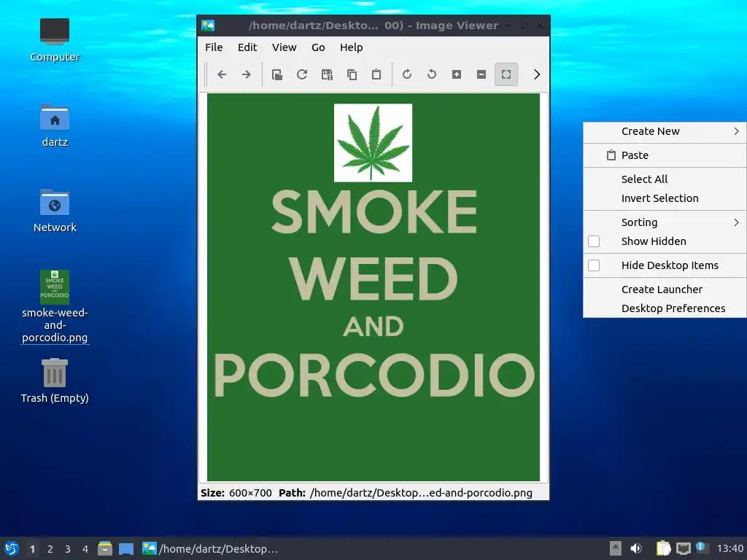The height and width of the screenshot is (560, 747).
Task: Rotate the image clockwise
Action: [407, 74]
